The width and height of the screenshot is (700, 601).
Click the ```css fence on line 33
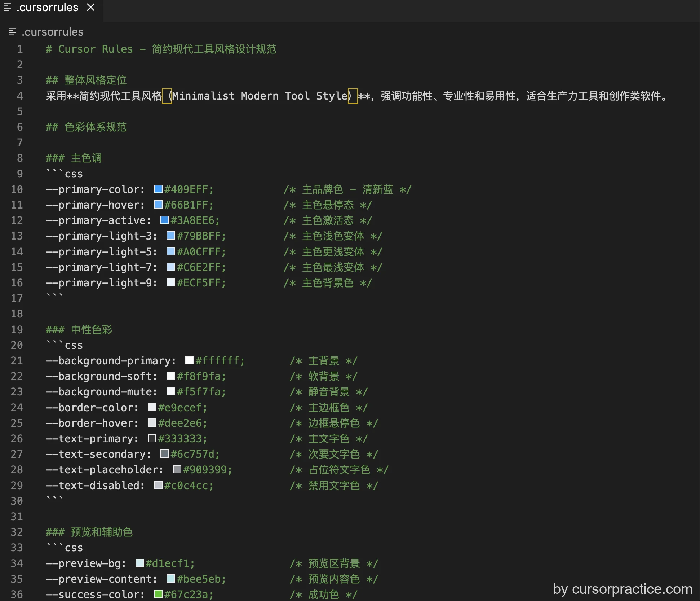(x=65, y=548)
